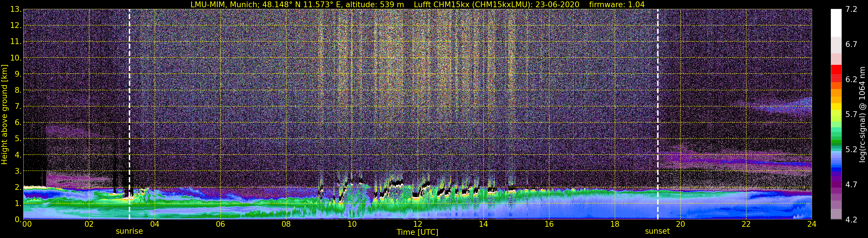Click the height axis tick label '11.'
Viewport: 868px width, 238px height.
coord(16,42)
